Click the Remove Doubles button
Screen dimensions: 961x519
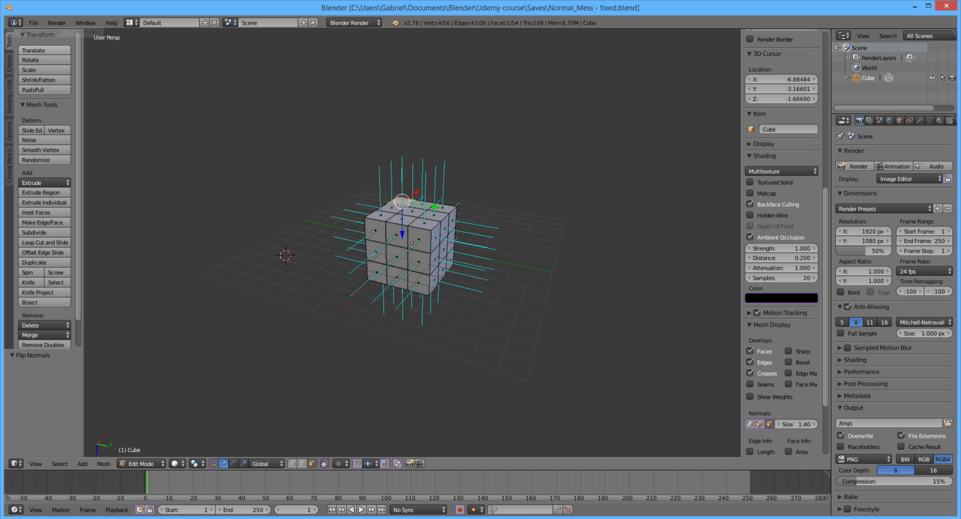pos(45,345)
